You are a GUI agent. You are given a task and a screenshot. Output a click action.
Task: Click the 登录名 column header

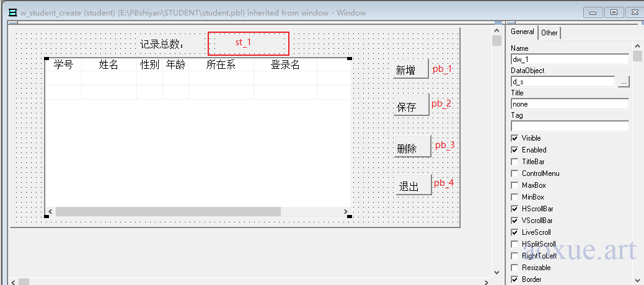pyautogui.click(x=285, y=64)
